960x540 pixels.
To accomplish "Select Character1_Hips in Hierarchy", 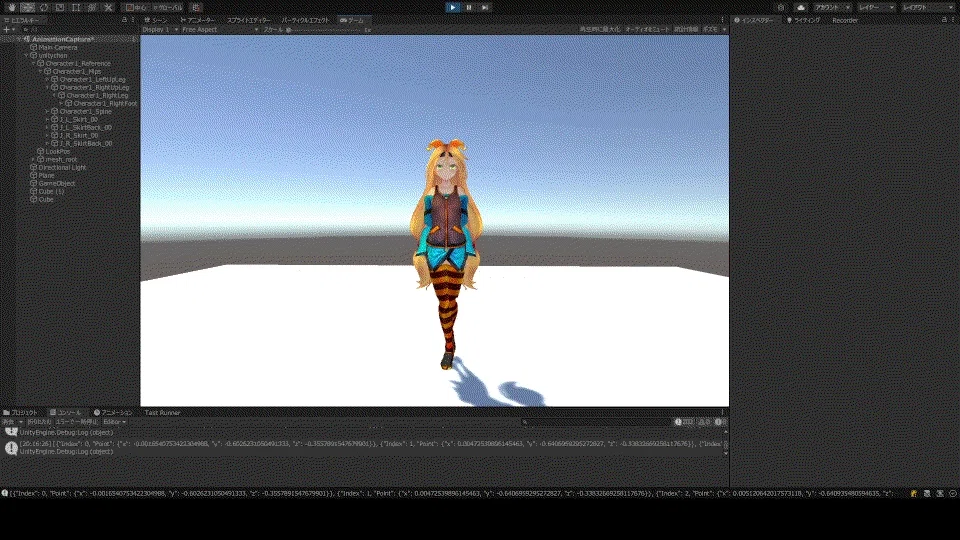I will pyautogui.click(x=77, y=72).
